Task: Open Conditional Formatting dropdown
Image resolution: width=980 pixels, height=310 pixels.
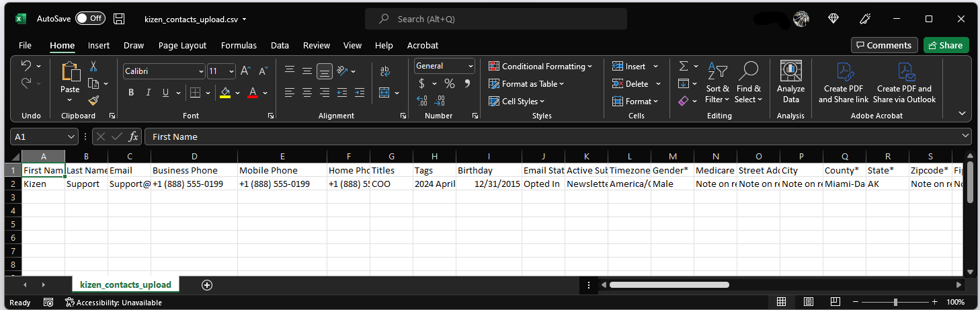Action: (x=540, y=67)
